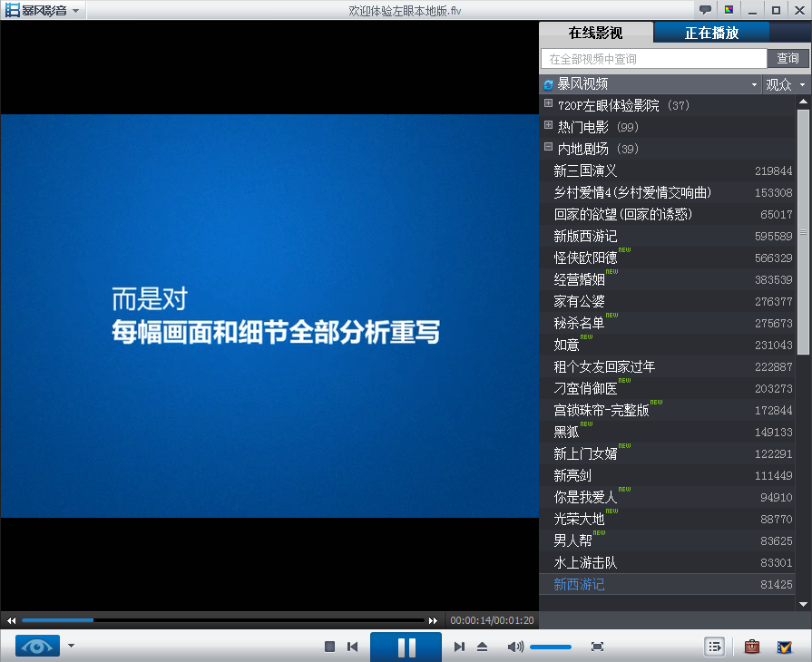This screenshot has width=812, height=662.
Task: Minimize the player window
Action: pyautogui.click(x=752, y=10)
